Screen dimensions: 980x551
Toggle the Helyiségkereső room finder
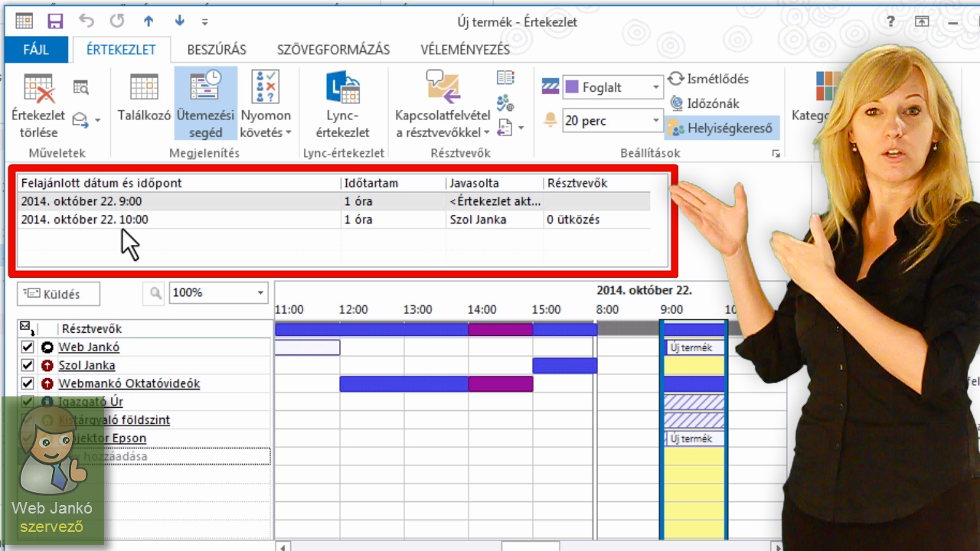pos(720,128)
